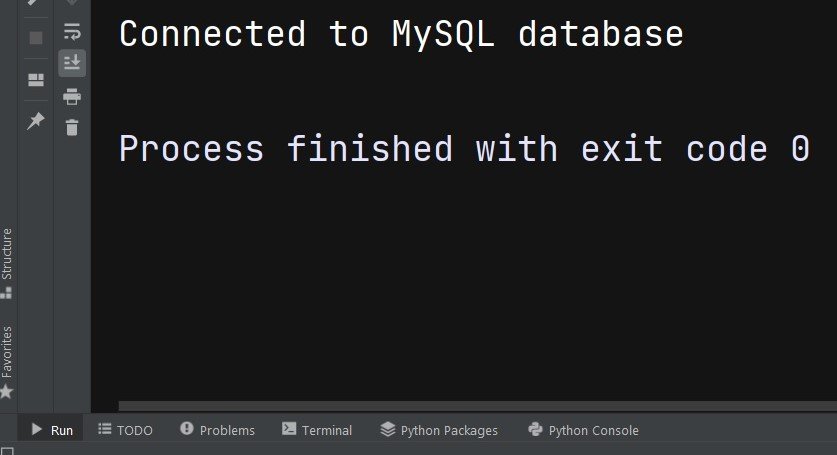This screenshot has width=837, height=455.
Task: Click the console horizontal scrollbar
Action: click(x=478, y=406)
